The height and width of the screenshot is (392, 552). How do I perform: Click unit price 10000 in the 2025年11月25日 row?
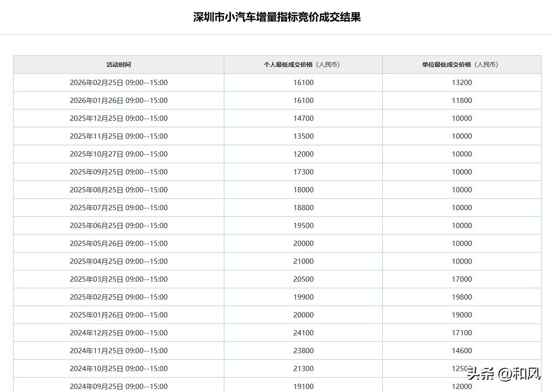[462, 136]
